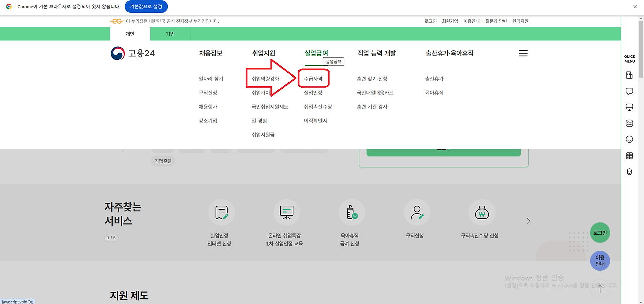Click the 구직촉진수당 신청 money bag icon
Image resolution: width=644 pixels, height=304 pixels.
481,212
